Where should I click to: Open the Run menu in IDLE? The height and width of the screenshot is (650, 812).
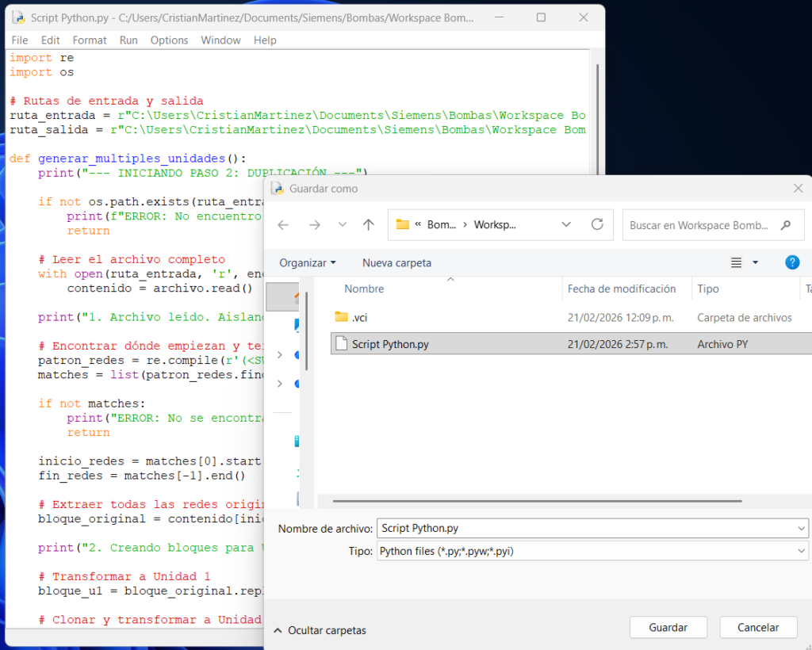pyautogui.click(x=128, y=40)
